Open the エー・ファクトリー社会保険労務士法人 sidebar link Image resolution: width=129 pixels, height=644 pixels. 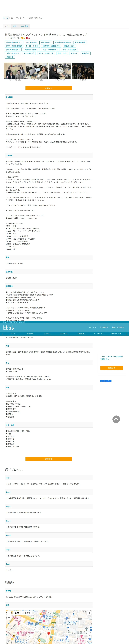pos(111,358)
